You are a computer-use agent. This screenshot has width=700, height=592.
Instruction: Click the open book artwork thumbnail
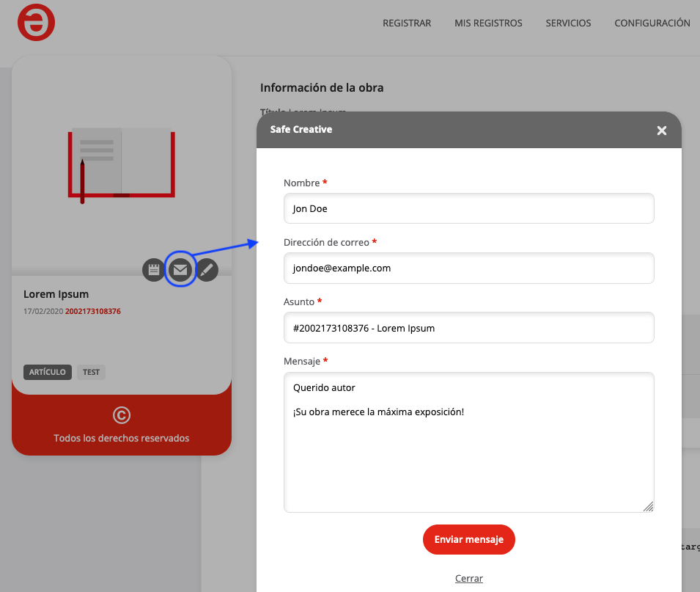coord(122,165)
